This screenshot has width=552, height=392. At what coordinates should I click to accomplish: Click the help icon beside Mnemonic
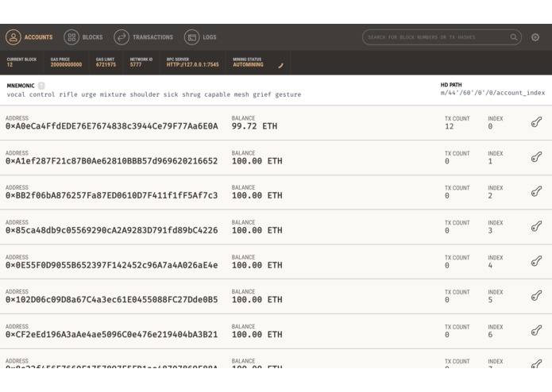(41, 86)
